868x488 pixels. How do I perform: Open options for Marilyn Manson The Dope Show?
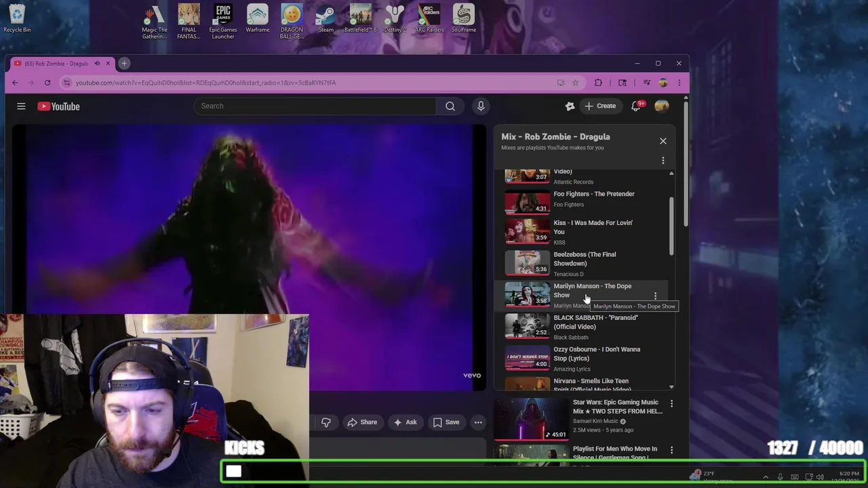(x=655, y=296)
